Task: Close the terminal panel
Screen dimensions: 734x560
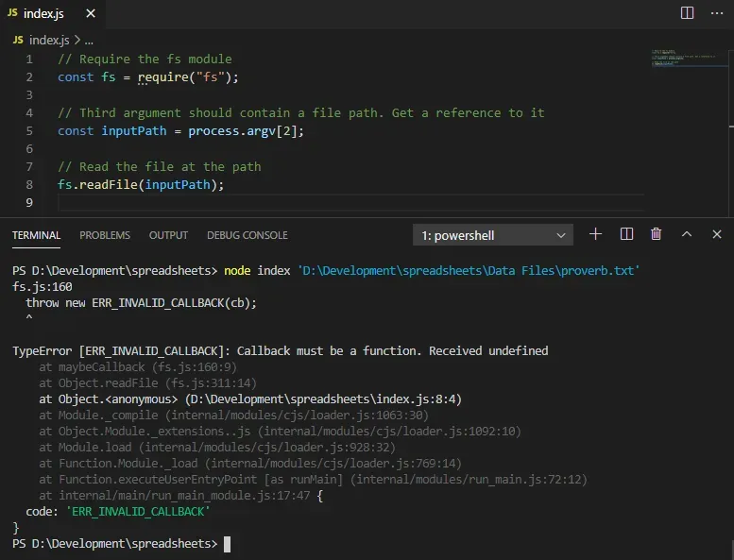Action: (x=716, y=234)
